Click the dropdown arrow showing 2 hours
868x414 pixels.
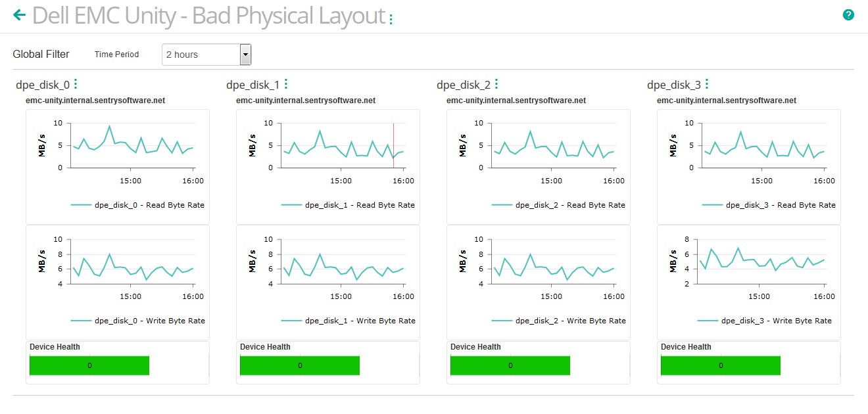(x=245, y=55)
